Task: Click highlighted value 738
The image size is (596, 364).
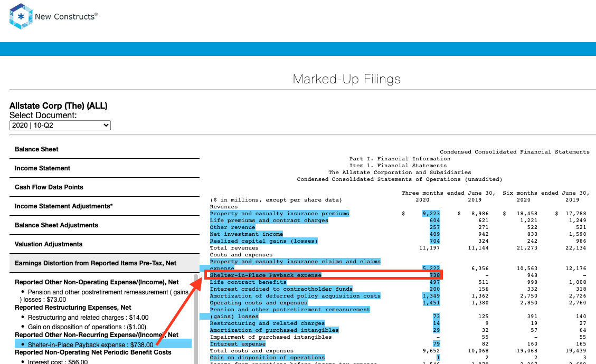Action: point(434,275)
